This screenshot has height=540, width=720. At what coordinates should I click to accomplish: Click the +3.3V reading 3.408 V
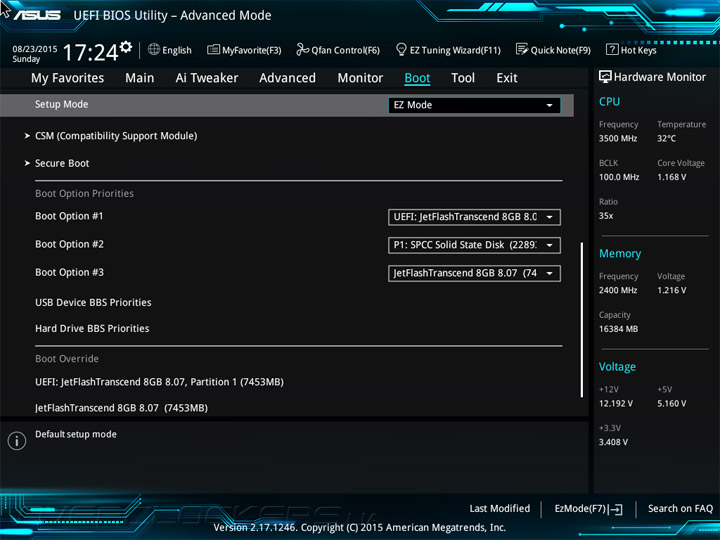(613, 442)
